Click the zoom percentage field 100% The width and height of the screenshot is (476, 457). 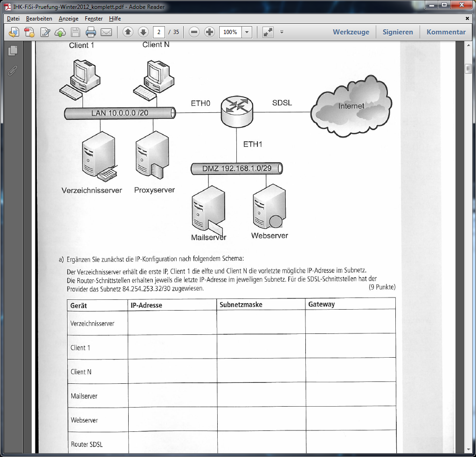point(230,32)
